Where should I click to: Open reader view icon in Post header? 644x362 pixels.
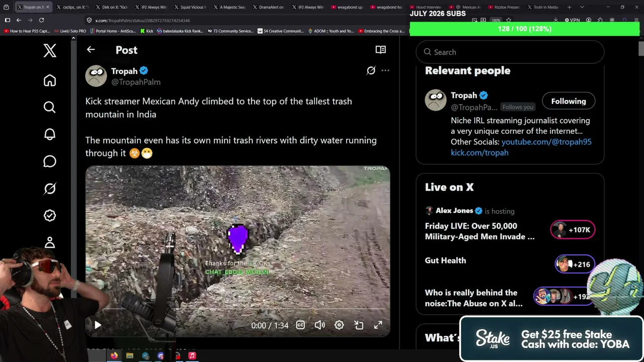[380, 49]
